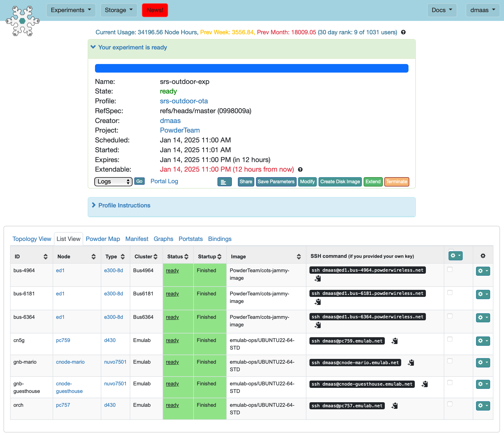The width and height of the screenshot is (504, 435).
Task: Click the Save Parameters button
Action: 276,182
